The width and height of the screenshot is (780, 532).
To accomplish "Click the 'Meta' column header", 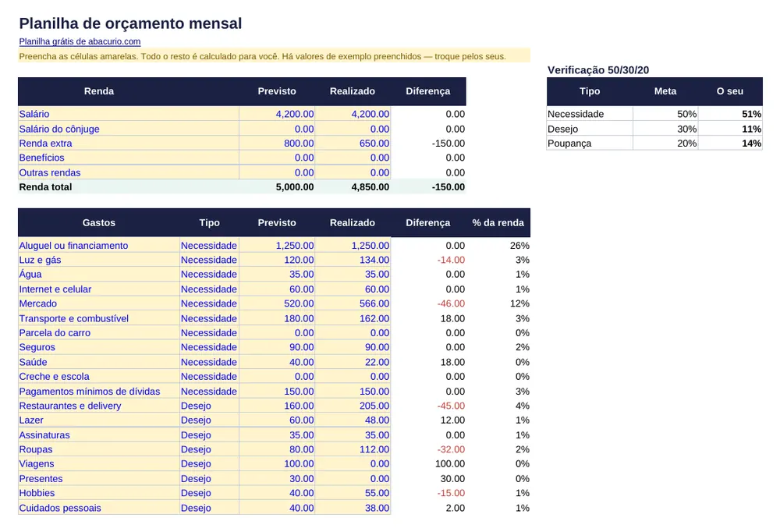I will click(x=665, y=91).
